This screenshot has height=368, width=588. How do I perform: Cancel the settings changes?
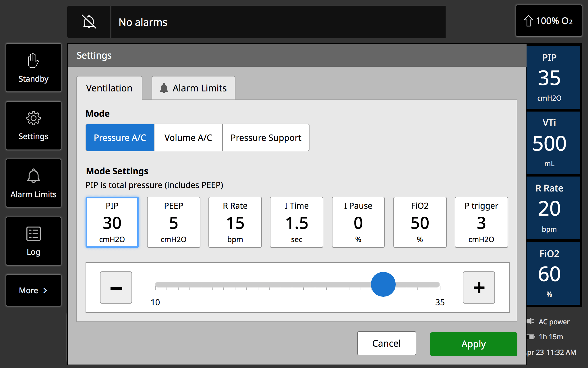386,343
